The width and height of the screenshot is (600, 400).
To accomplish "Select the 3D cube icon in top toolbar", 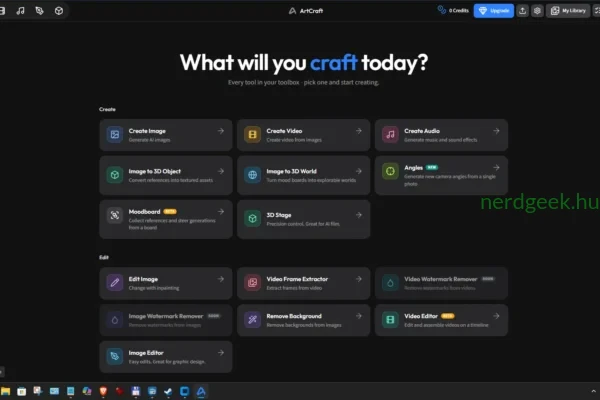I will (x=59, y=11).
